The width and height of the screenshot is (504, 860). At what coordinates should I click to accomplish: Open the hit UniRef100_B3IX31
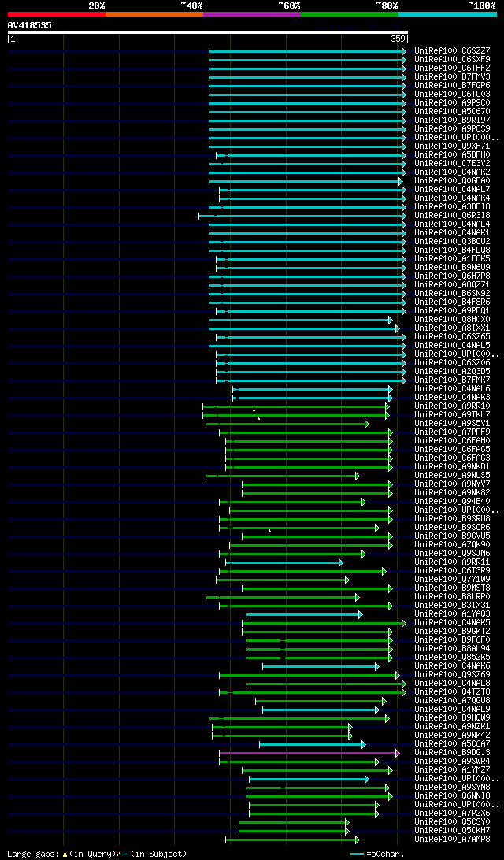tap(453, 606)
